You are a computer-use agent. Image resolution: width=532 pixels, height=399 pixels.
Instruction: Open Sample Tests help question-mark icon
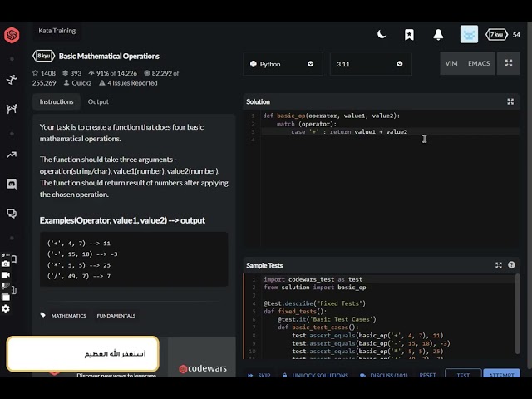511,265
